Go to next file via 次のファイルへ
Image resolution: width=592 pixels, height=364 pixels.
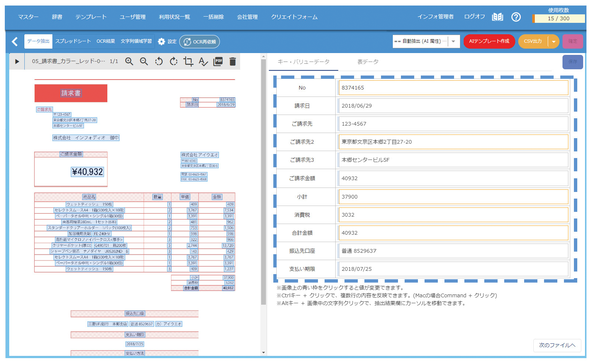pos(557,345)
